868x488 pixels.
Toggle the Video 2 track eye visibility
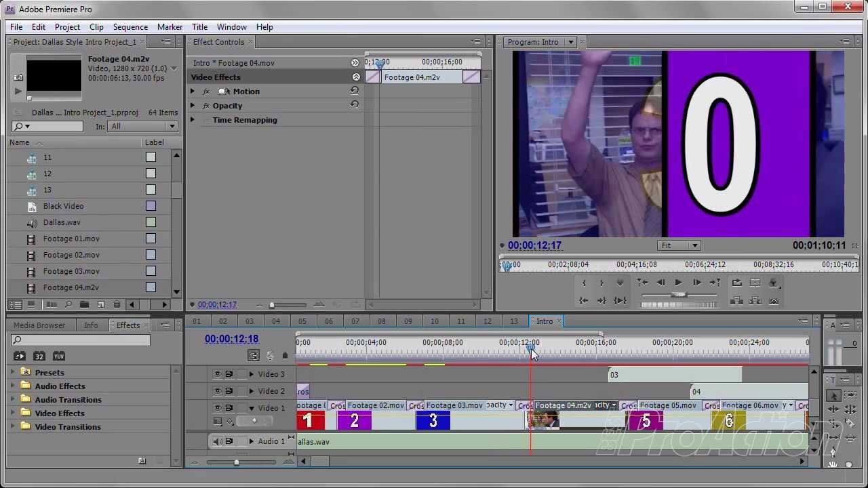click(x=218, y=391)
